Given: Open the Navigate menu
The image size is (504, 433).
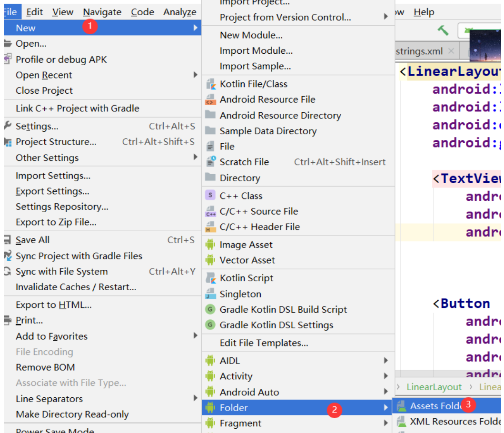Looking at the screenshot, I should click(102, 11).
